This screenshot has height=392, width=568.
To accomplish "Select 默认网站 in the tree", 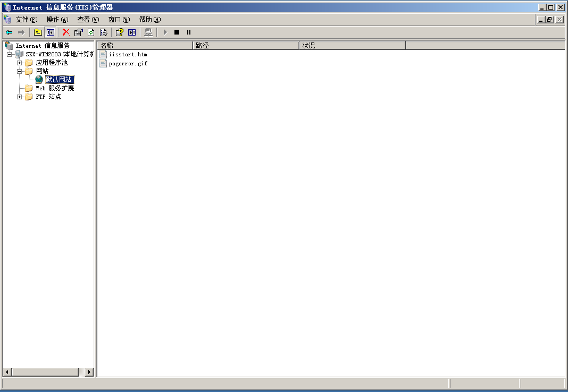I will [x=60, y=80].
